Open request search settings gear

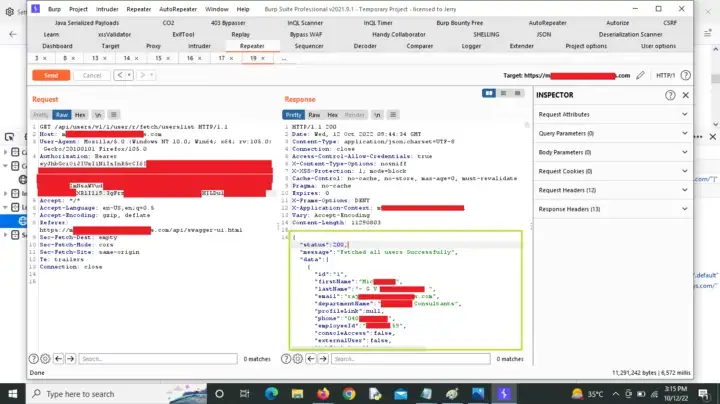45,359
